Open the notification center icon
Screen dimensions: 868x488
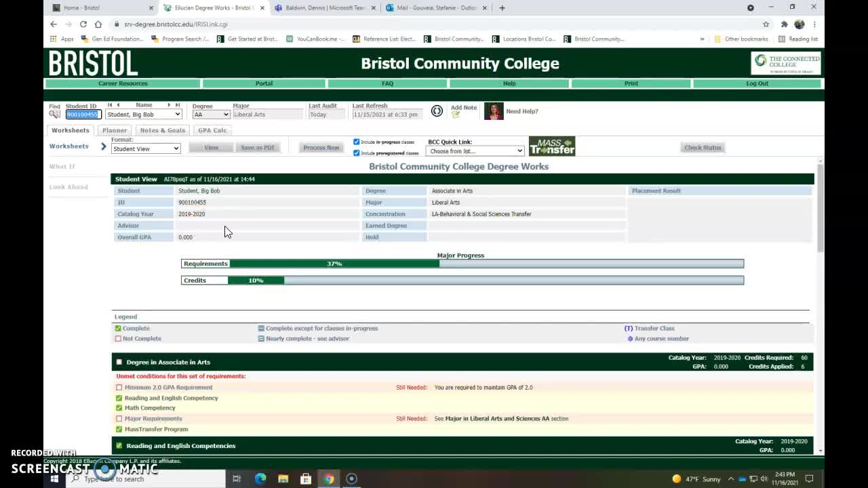tap(809, 479)
